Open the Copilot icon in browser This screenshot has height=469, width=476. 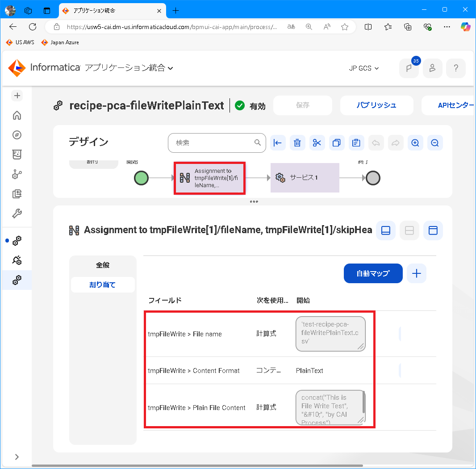coord(465,27)
